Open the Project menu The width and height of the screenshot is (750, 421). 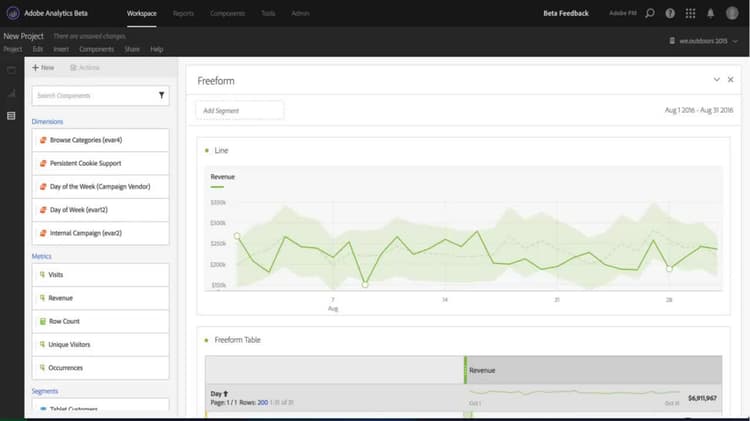point(13,49)
